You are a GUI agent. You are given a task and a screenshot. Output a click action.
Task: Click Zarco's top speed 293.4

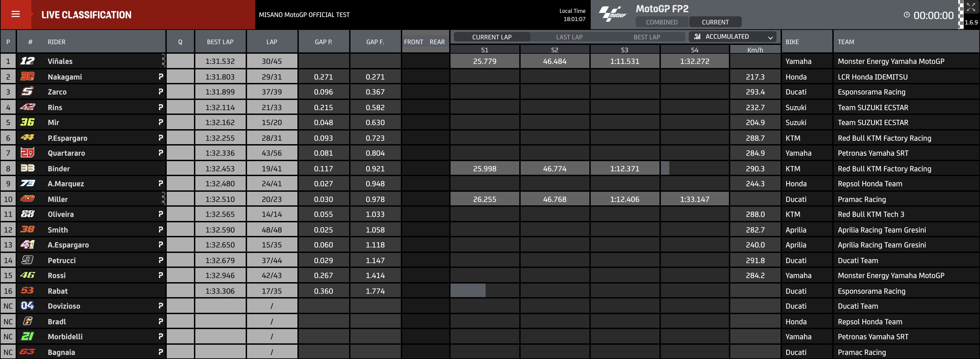point(755,92)
